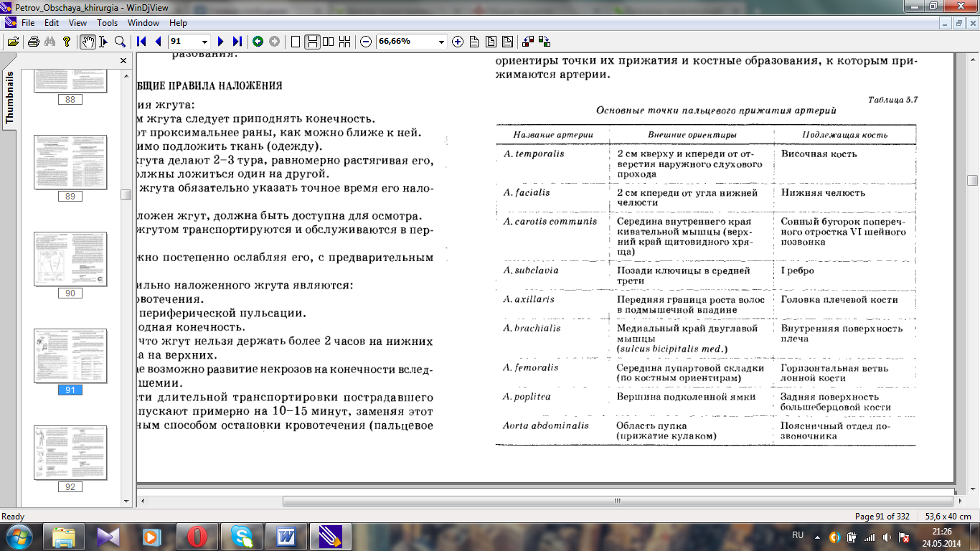Viewport: 980px width, 551px height.
Task: Click the document vertical scrollbar thumb
Action: pos(972,181)
